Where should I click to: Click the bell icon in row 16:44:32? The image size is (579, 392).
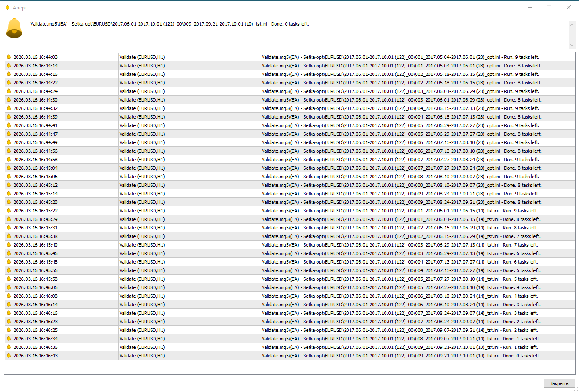pyautogui.click(x=9, y=108)
